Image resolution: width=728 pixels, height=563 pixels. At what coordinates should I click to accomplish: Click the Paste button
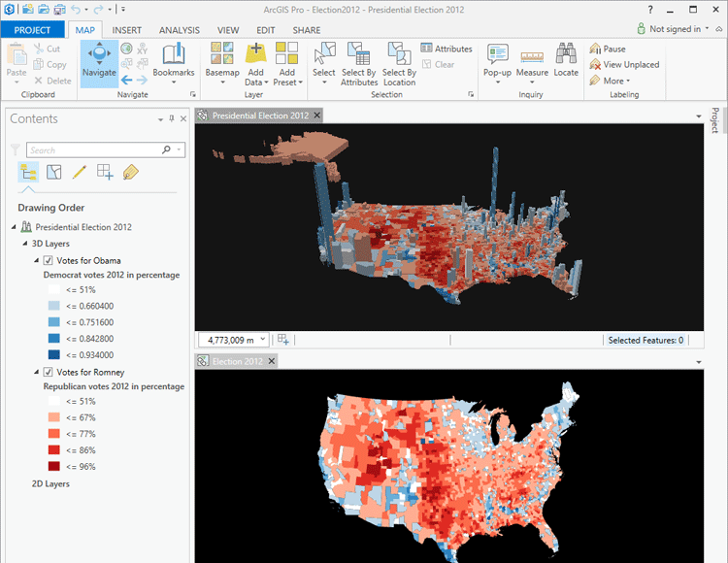(x=17, y=64)
